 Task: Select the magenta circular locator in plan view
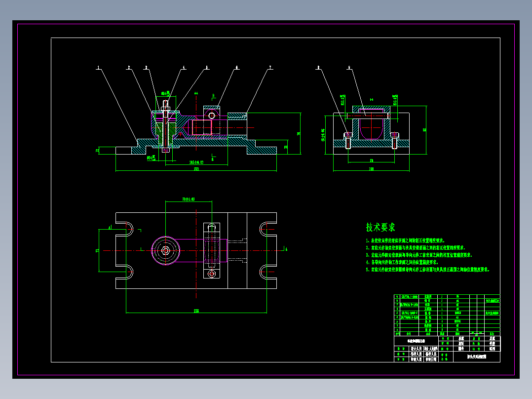166,250
